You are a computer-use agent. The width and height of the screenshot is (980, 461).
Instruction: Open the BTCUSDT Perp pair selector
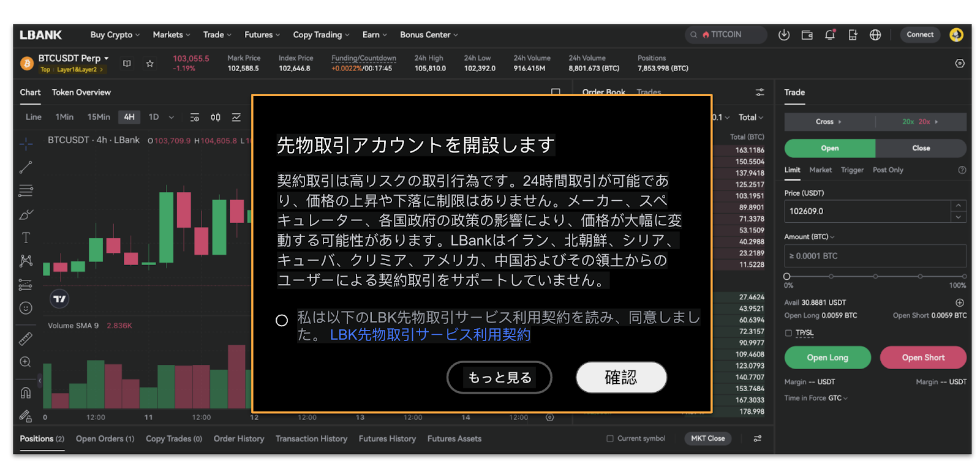(73, 58)
